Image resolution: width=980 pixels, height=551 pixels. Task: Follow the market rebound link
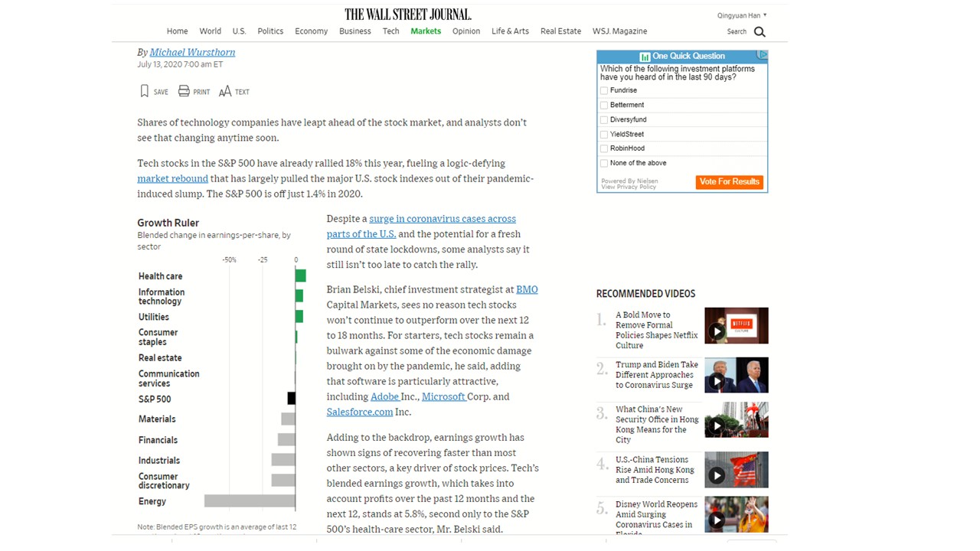[172, 178]
